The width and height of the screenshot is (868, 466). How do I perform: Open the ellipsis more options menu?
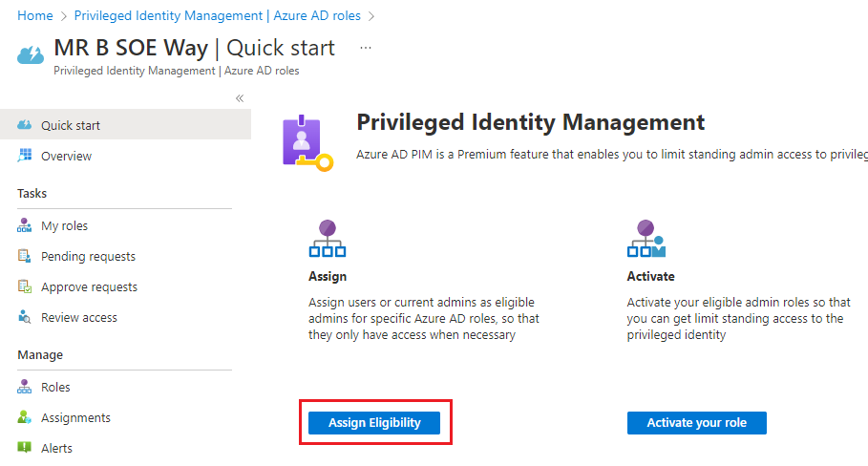[x=366, y=48]
